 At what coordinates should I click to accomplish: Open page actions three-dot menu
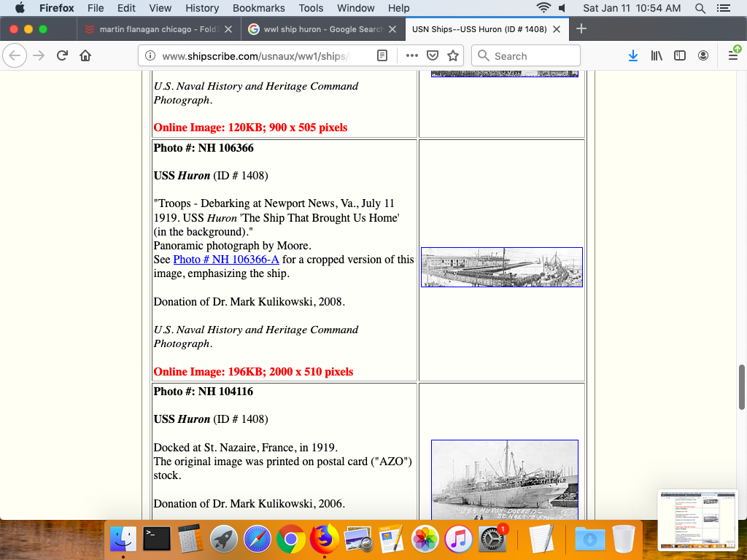pos(411,56)
